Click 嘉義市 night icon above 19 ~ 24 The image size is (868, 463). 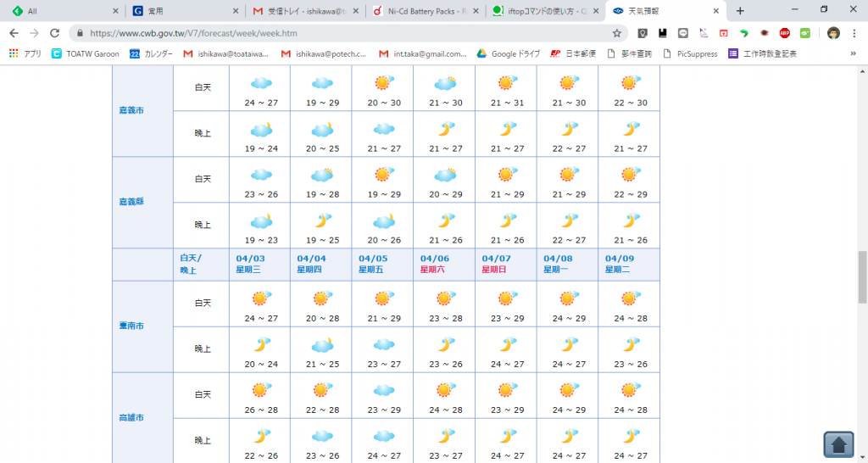(261, 130)
